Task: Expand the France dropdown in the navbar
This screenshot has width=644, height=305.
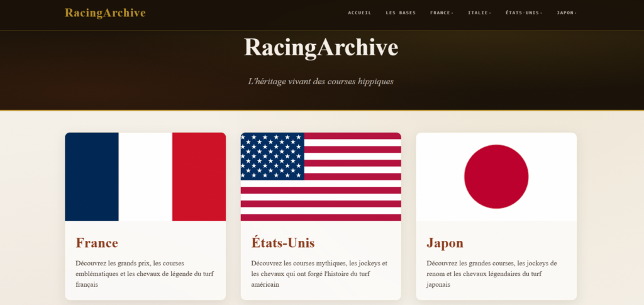Action: (441, 13)
